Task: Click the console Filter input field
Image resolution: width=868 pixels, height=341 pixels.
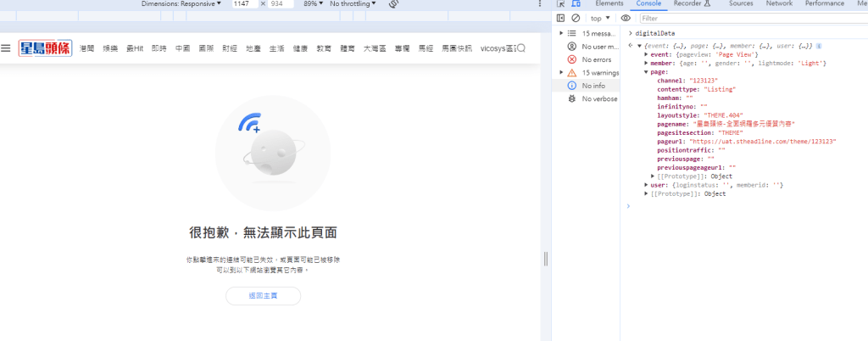Action: pyautogui.click(x=746, y=18)
